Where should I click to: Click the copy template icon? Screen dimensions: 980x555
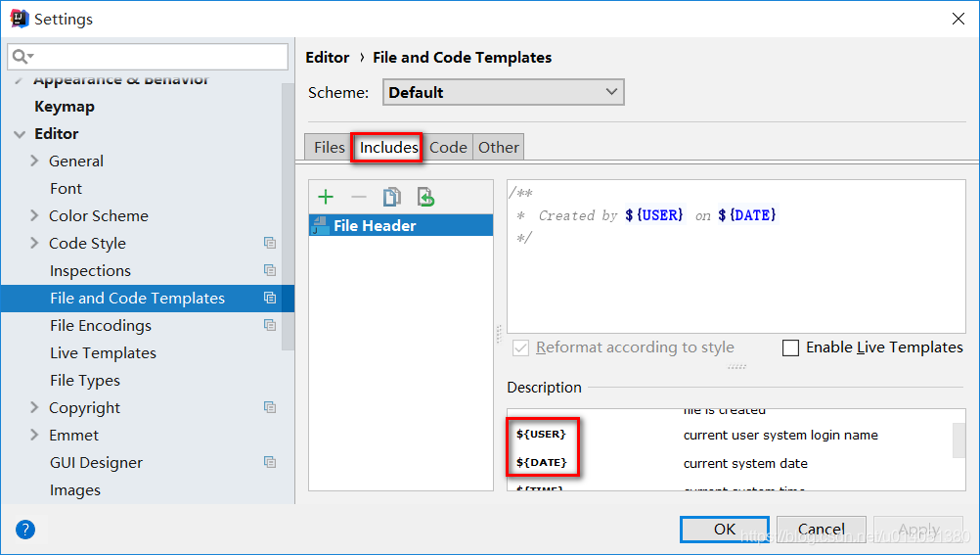pyautogui.click(x=392, y=197)
